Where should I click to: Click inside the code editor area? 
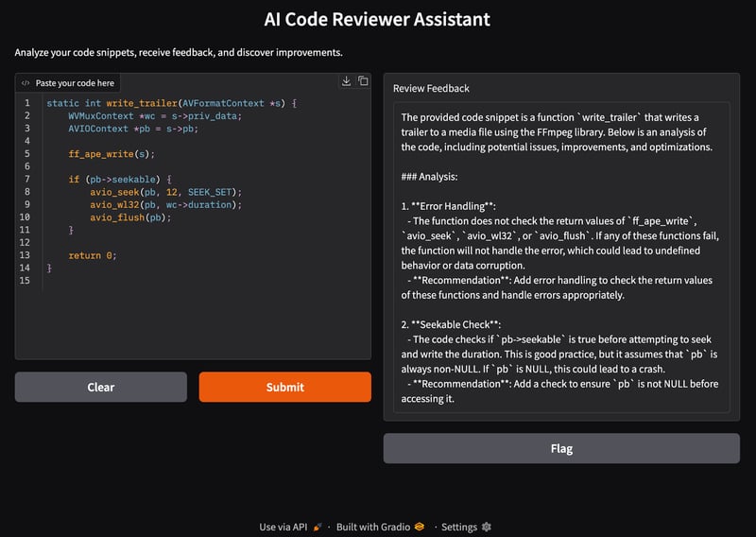pyautogui.click(x=193, y=217)
